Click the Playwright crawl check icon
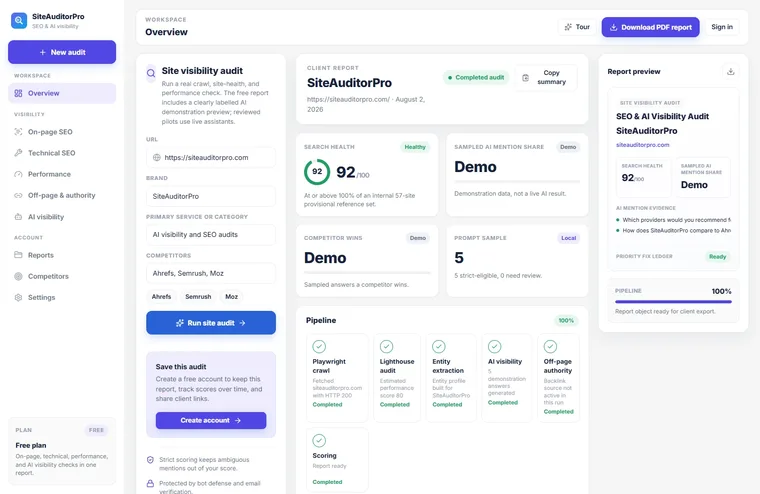This screenshot has height=494, width=760. tap(319, 347)
